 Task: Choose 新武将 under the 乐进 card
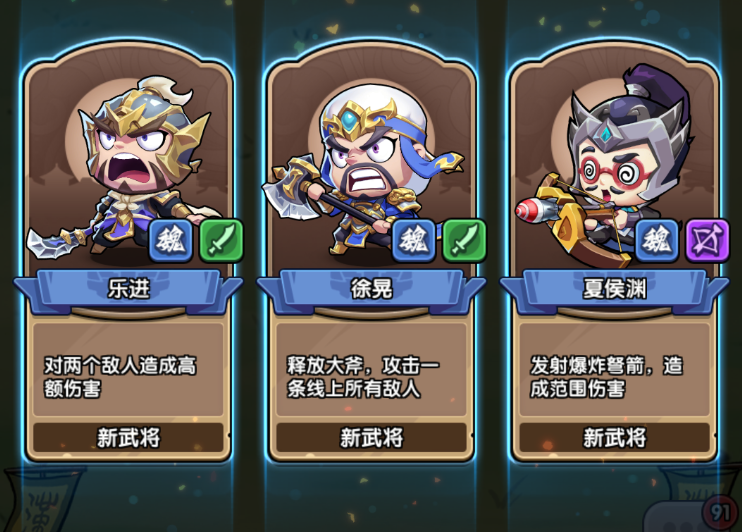[128, 437]
